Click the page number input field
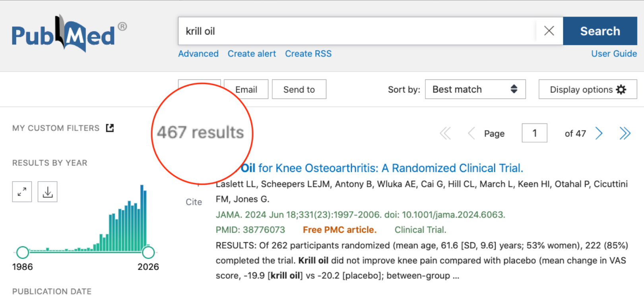Screen dimensions: 644x297 pyautogui.click(x=534, y=133)
